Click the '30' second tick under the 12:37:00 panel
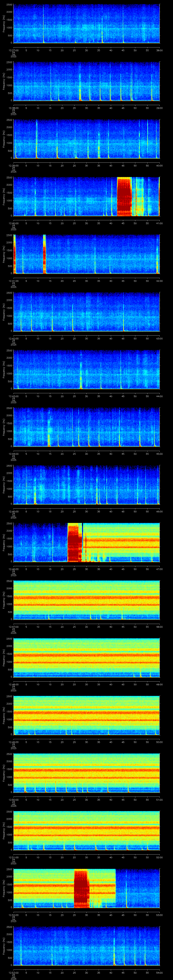 pos(87,50)
